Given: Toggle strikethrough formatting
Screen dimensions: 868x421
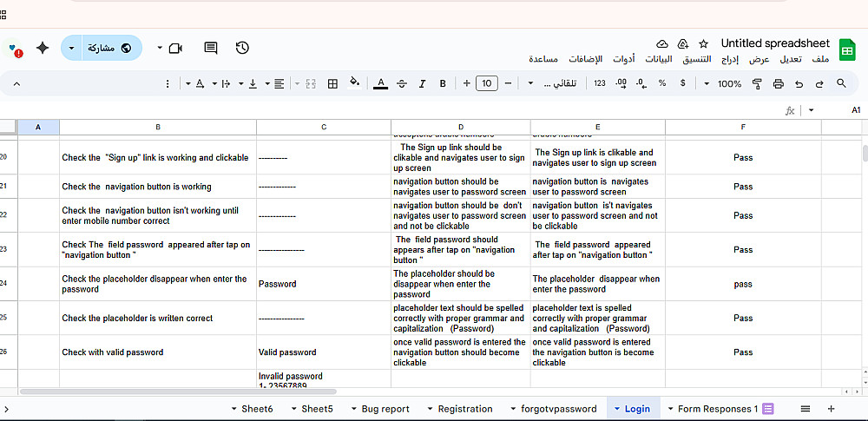Looking at the screenshot, I should [403, 83].
